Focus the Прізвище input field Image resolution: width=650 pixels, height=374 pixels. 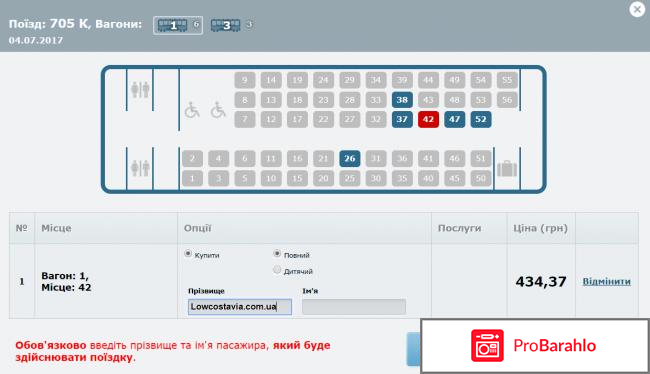[240, 307]
